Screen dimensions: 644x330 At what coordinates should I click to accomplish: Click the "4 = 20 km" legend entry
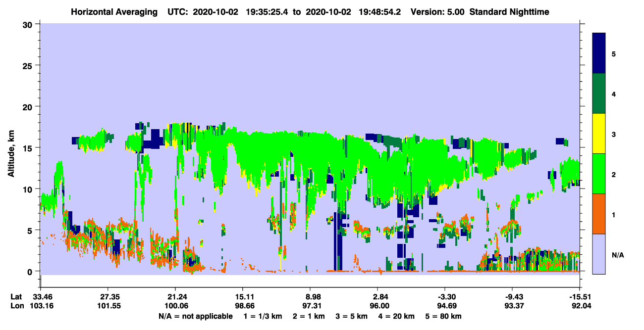[x=397, y=316]
